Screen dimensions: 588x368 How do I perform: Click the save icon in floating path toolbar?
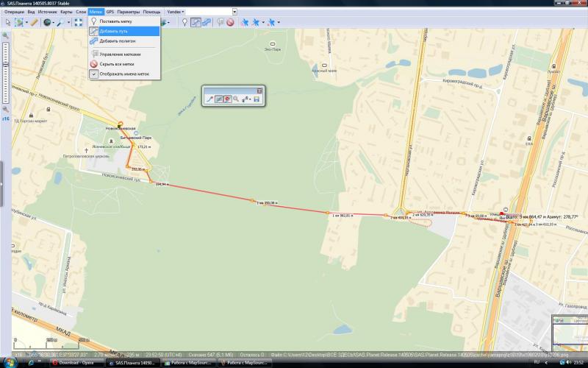tap(257, 99)
